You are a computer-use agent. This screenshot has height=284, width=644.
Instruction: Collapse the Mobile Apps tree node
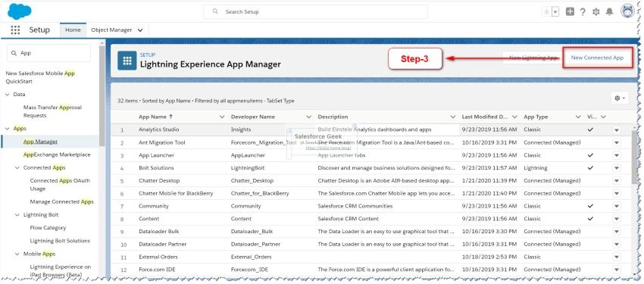(x=17, y=254)
